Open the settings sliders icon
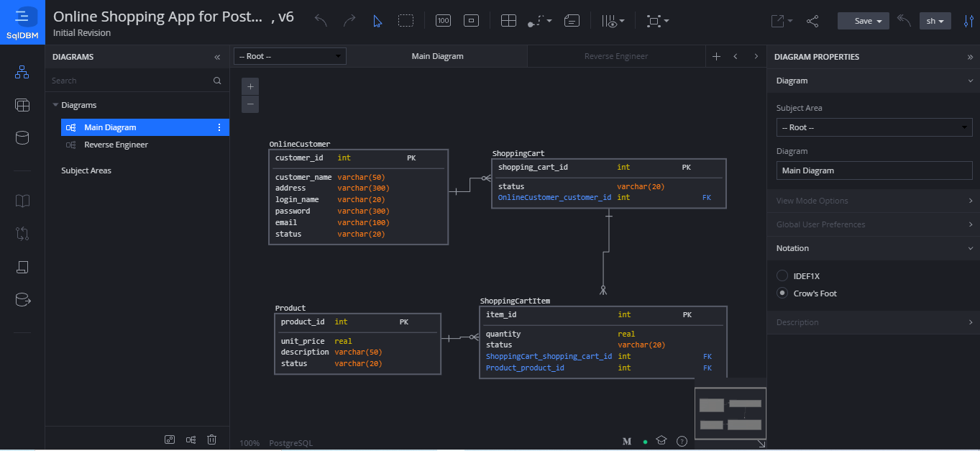The image size is (980, 451). pyautogui.click(x=968, y=21)
